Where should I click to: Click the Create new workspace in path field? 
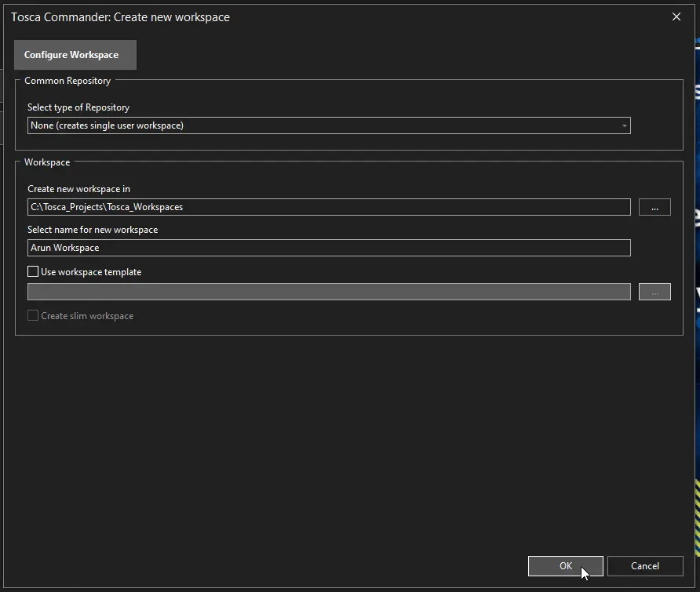(329, 207)
